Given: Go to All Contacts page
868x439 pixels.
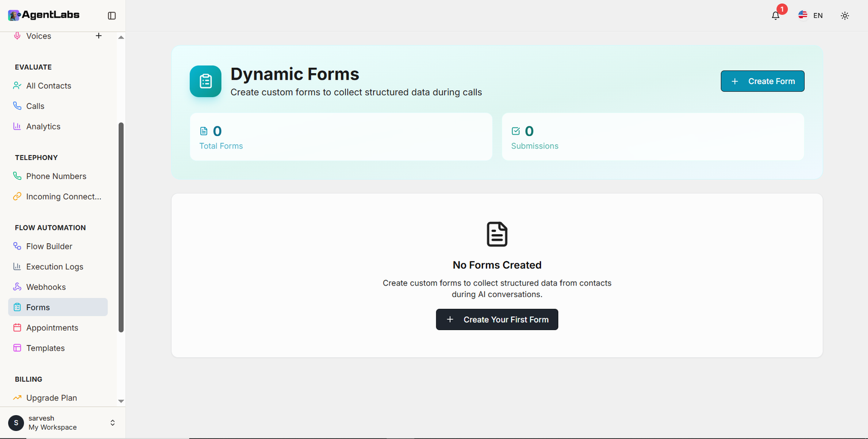Looking at the screenshot, I should 58,86.
